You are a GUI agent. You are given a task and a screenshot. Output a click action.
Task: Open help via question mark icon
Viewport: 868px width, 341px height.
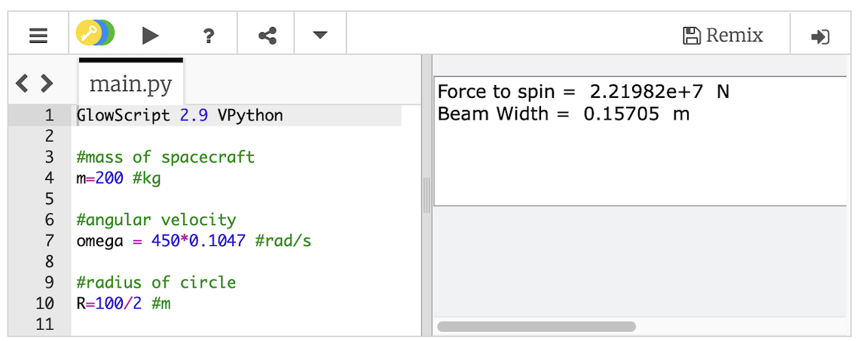(208, 36)
